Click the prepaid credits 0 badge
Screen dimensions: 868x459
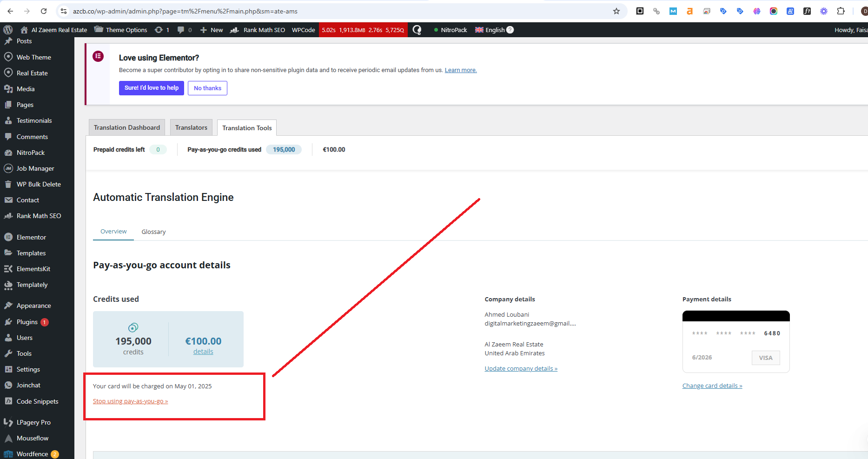(158, 149)
